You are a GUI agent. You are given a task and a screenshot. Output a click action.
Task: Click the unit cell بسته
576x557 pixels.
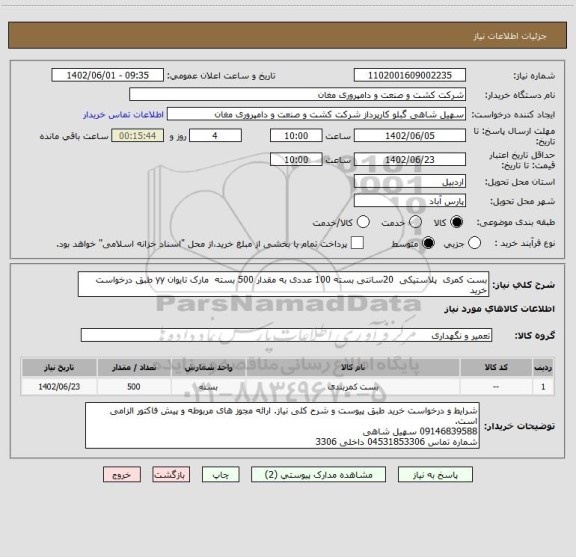coord(208,387)
